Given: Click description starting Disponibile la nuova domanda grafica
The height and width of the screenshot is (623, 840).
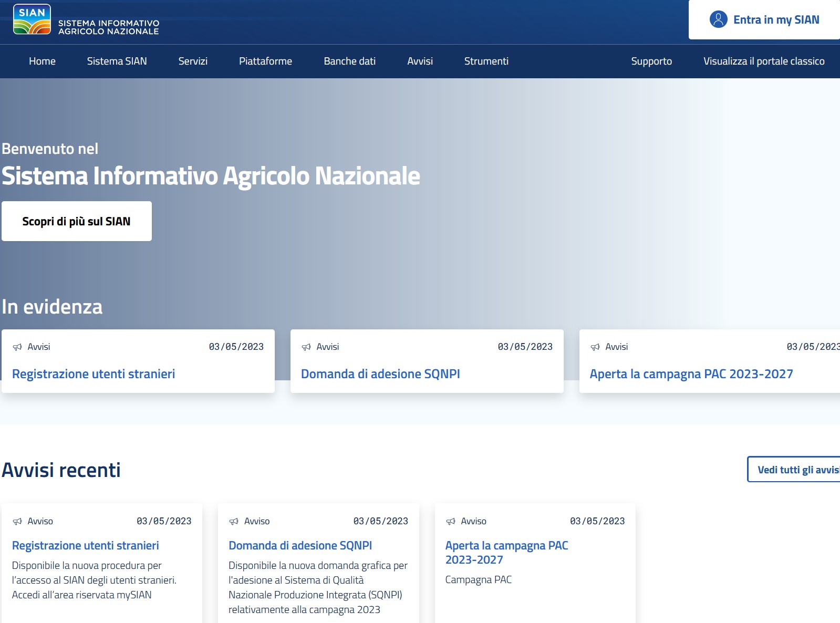Looking at the screenshot, I should pyautogui.click(x=318, y=587).
